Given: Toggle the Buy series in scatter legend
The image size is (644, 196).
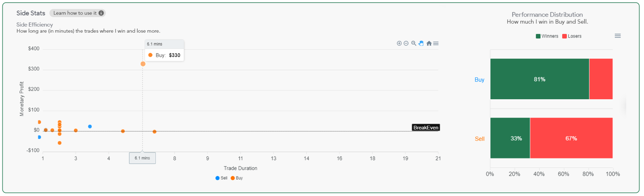Looking at the screenshot, I should tap(237, 178).
